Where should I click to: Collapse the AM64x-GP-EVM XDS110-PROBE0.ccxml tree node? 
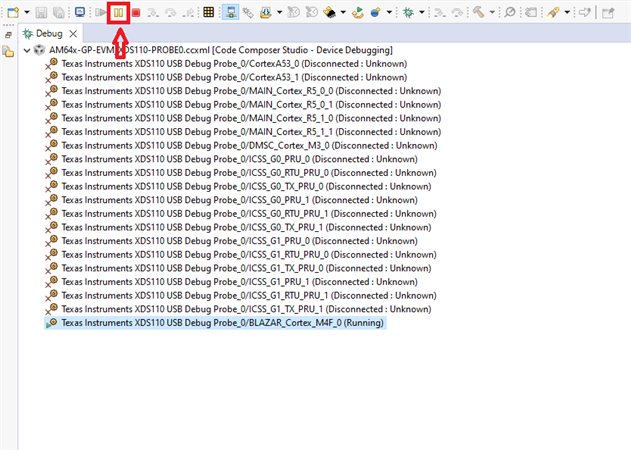click(27, 50)
